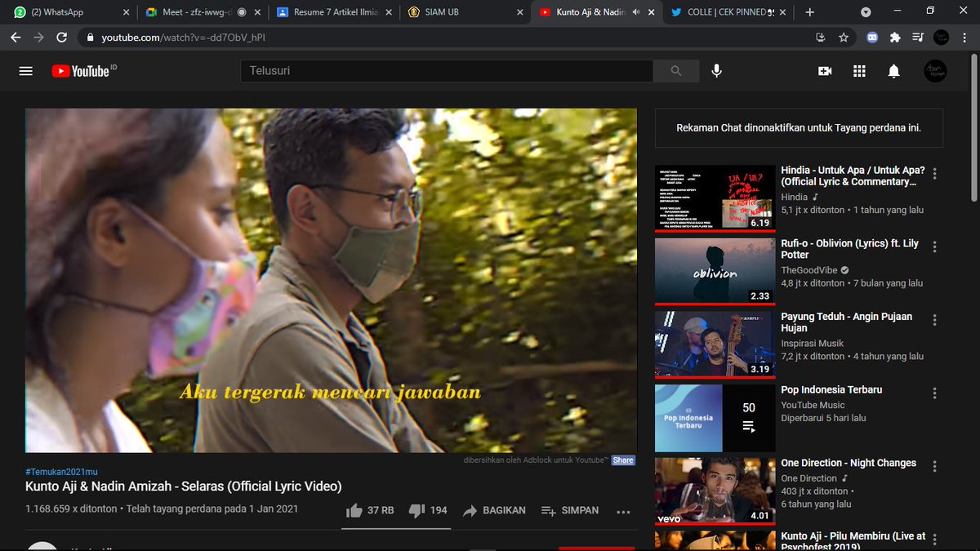Close the Kunto Aji YouTube tab

[x=653, y=12]
